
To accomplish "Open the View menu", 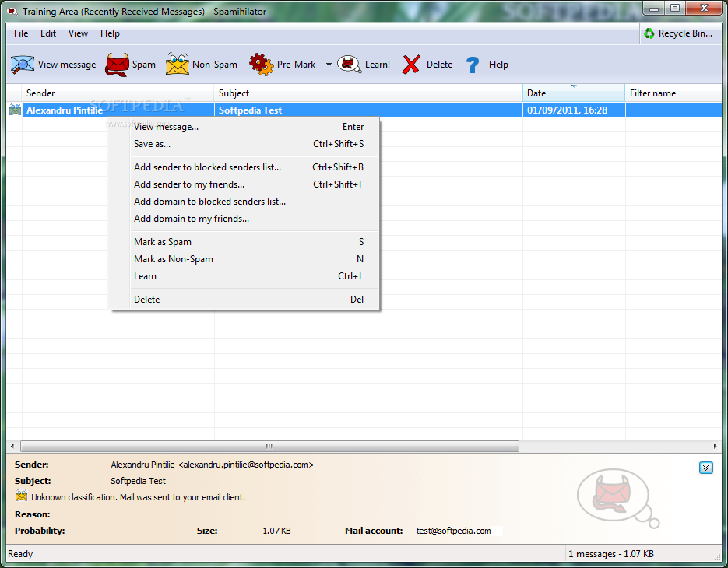I will point(78,33).
